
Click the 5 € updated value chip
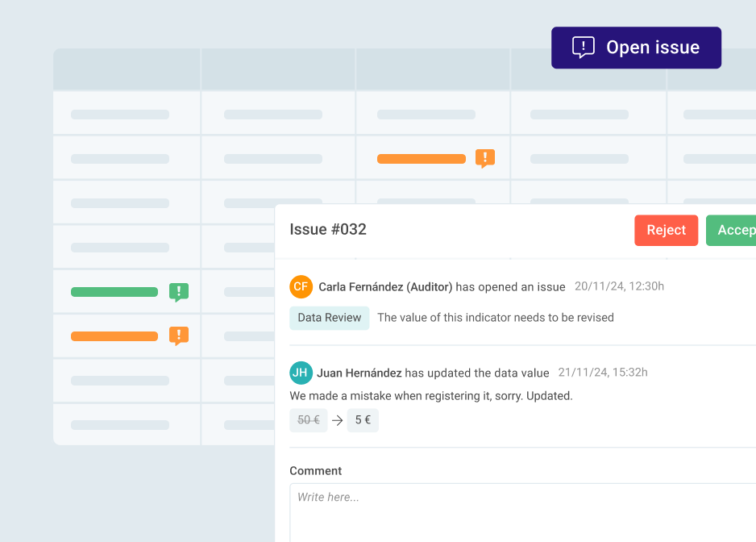pyautogui.click(x=363, y=420)
